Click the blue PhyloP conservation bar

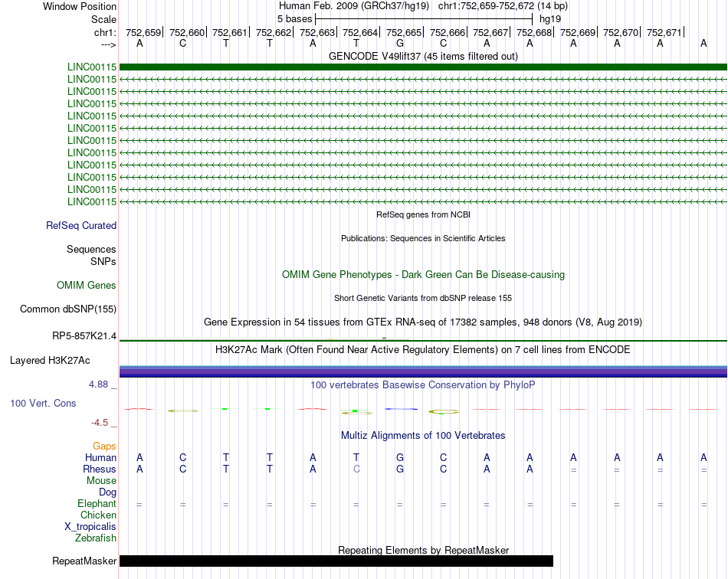point(401,409)
